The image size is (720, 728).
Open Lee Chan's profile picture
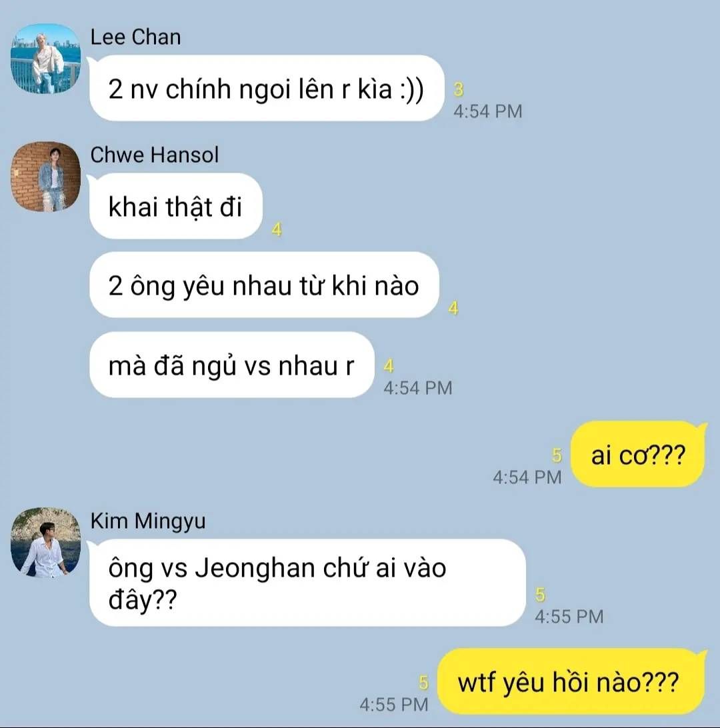click(x=45, y=59)
